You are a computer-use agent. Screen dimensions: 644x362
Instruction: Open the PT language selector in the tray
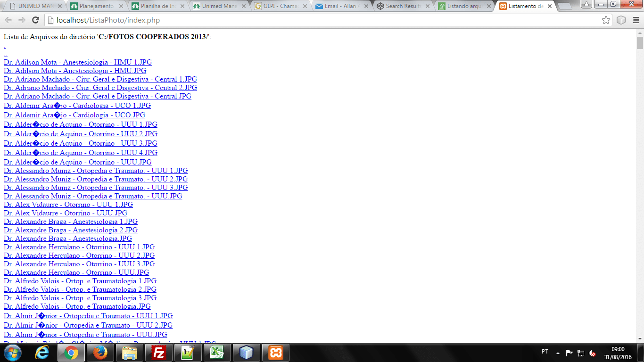(545, 352)
